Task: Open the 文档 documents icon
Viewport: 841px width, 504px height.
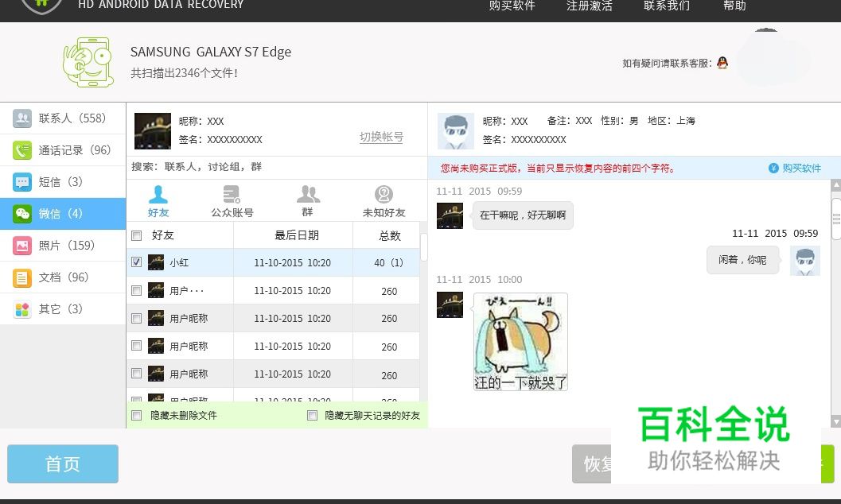Action: coord(22,277)
